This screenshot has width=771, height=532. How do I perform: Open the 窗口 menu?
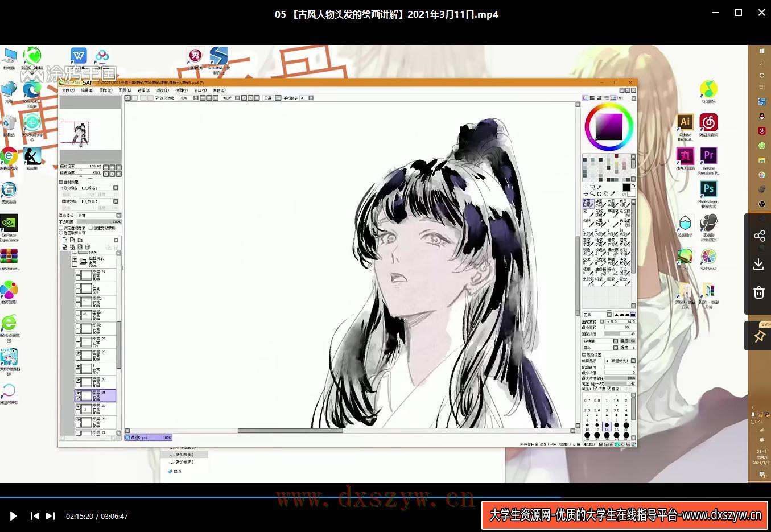200,90
